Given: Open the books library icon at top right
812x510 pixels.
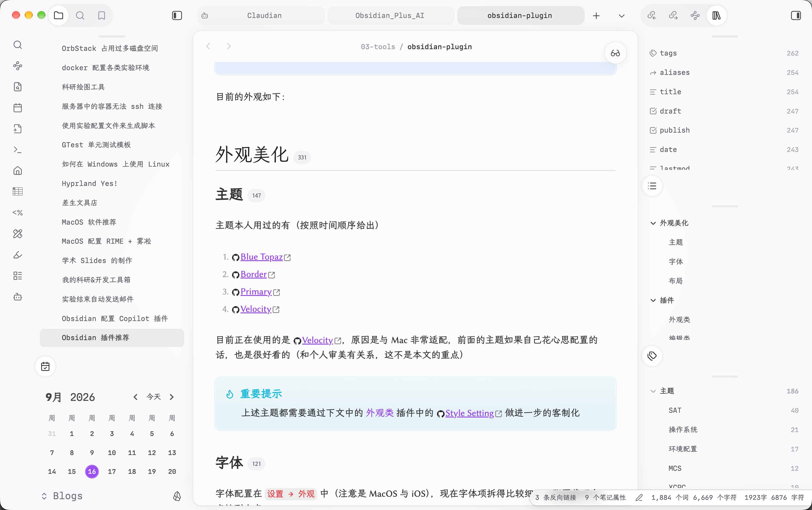Looking at the screenshot, I should point(716,15).
